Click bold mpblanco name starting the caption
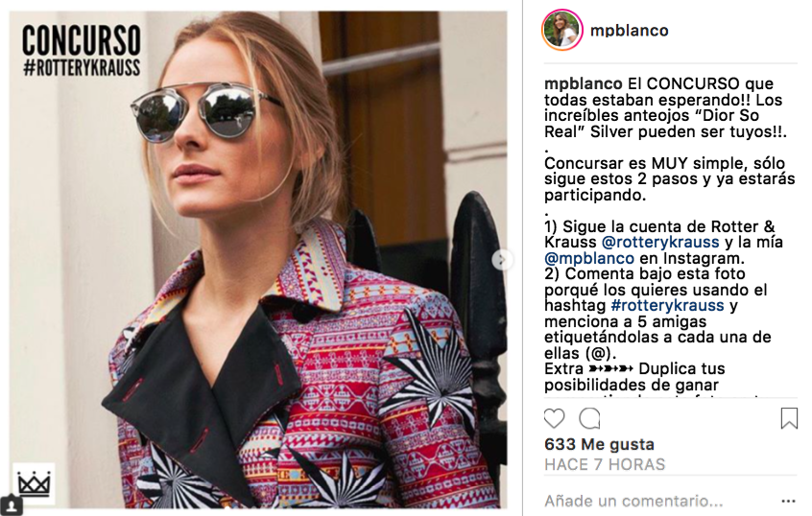Viewport: 812px width, 516px height. 584,83
